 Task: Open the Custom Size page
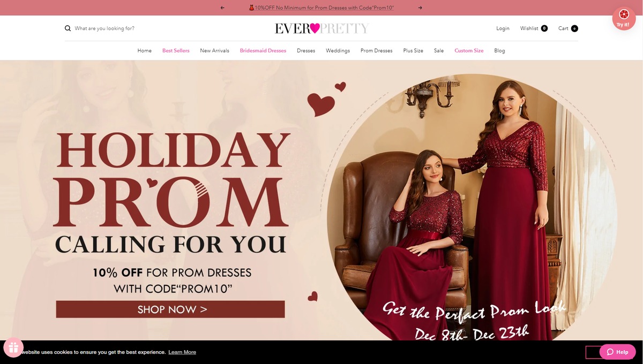pos(469,50)
